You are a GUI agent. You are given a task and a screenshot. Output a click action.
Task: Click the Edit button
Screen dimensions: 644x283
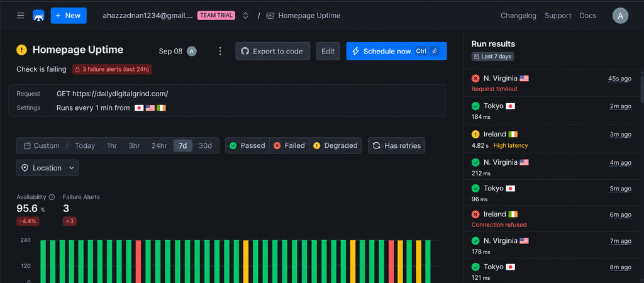point(328,51)
